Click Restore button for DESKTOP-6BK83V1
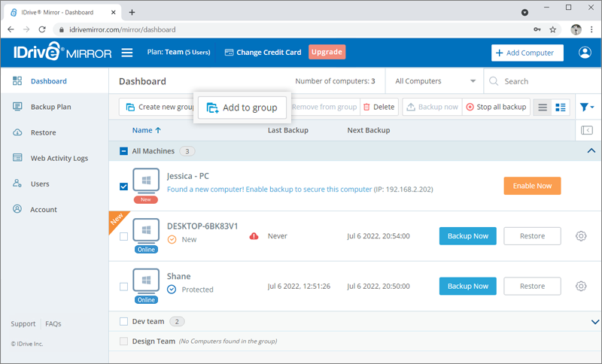602x364 pixels. [x=532, y=236]
